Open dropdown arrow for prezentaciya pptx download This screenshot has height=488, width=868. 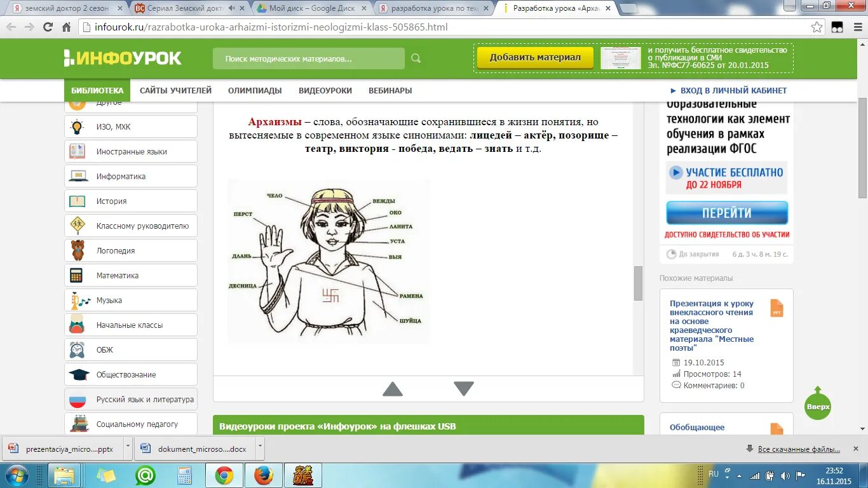click(x=128, y=448)
